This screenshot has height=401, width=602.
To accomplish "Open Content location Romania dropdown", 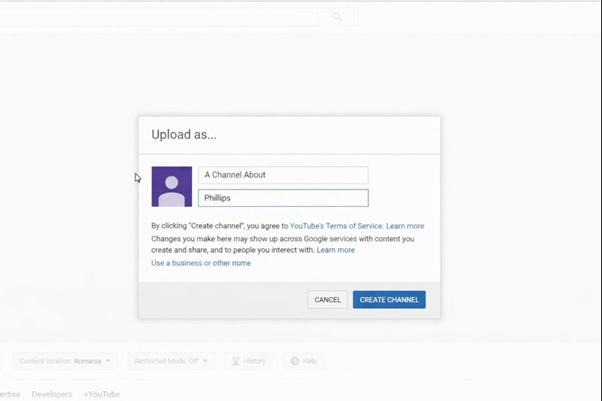I will [65, 361].
